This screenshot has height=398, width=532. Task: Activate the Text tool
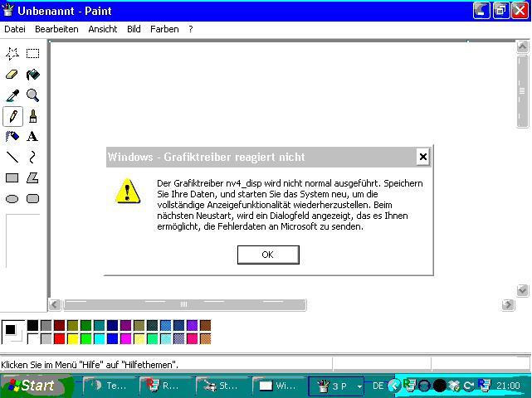pos(32,137)
